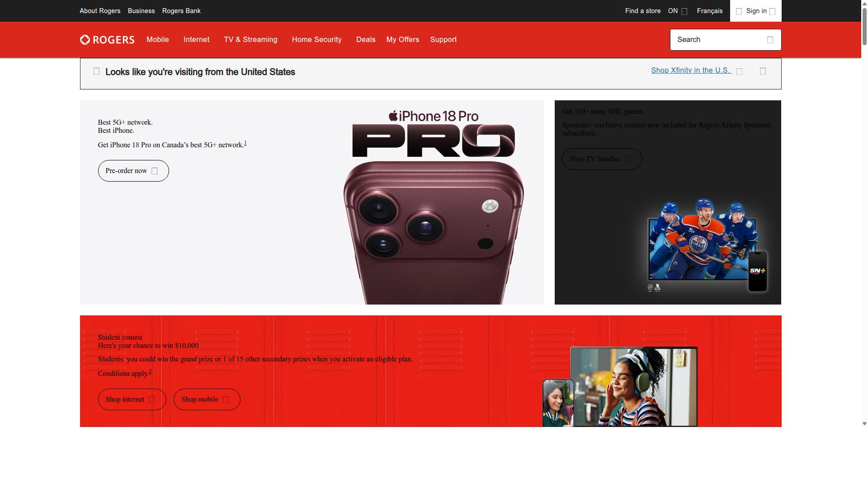
Task: Open the Business link
Action: pos(142,11)
